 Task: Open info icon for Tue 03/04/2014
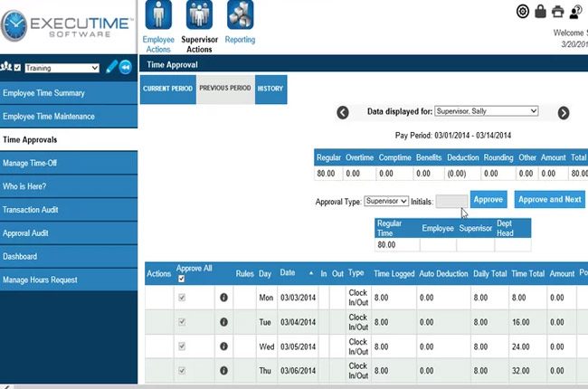tap(223, 322)
